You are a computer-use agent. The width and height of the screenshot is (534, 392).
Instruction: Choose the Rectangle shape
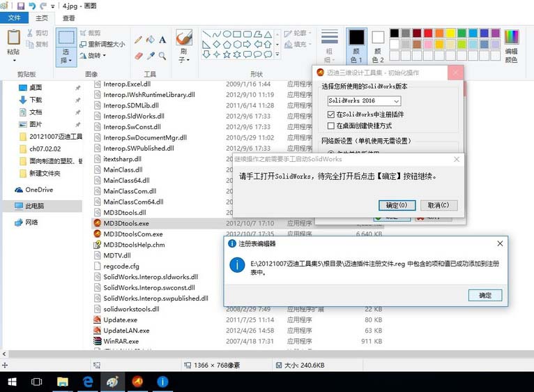237,34
